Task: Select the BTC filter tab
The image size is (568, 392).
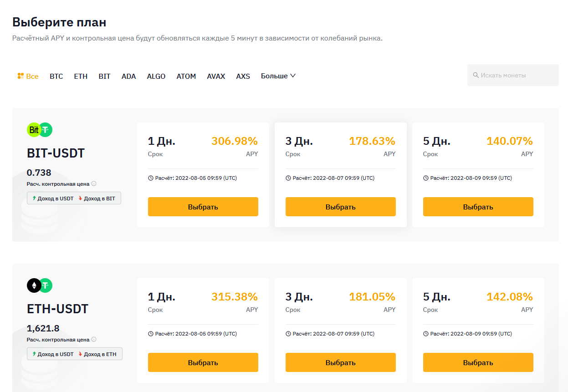Action: [56, 76]
